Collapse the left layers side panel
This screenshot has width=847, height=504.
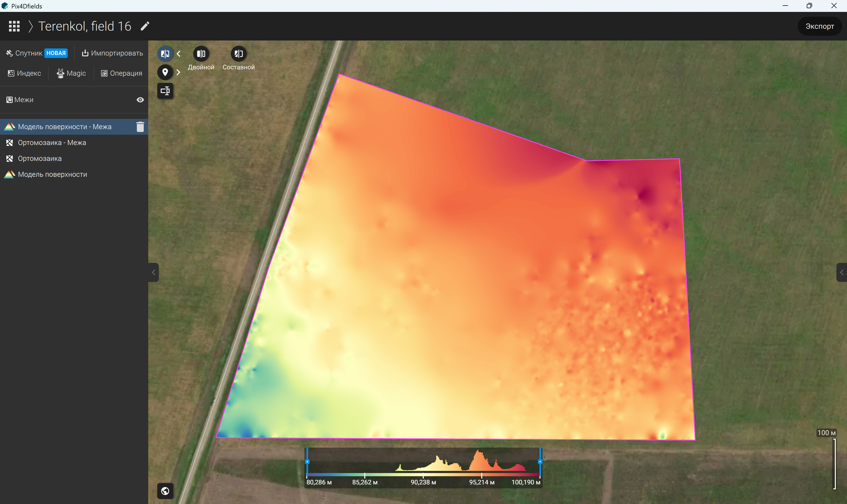pyautogui.click(x=154, y=272)
